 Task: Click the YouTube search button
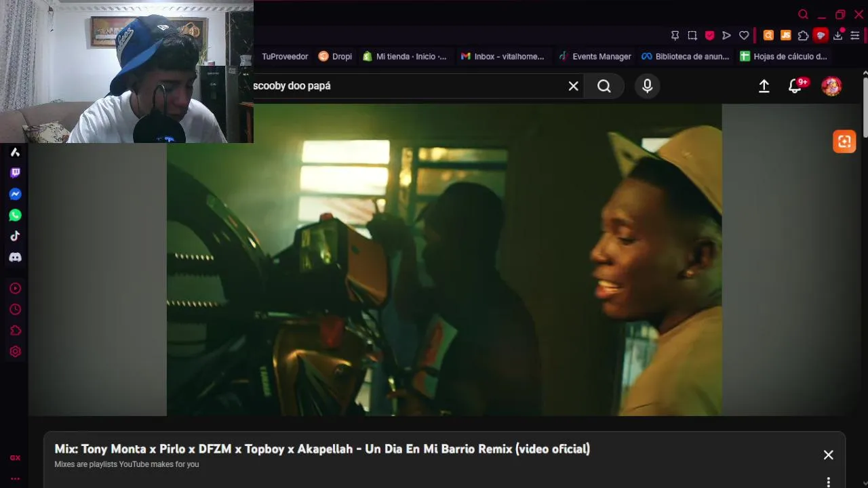pyautogui.click(x=604, y=86)
